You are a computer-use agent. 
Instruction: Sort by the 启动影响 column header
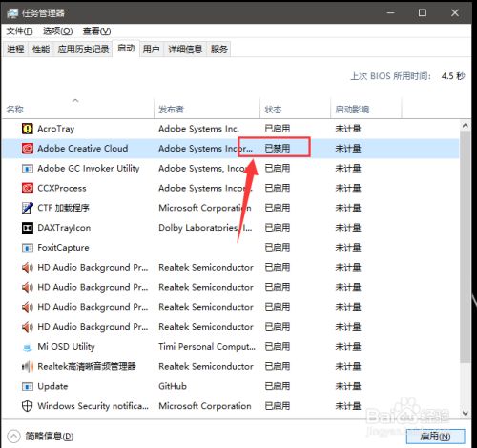(x=366, y=110)
